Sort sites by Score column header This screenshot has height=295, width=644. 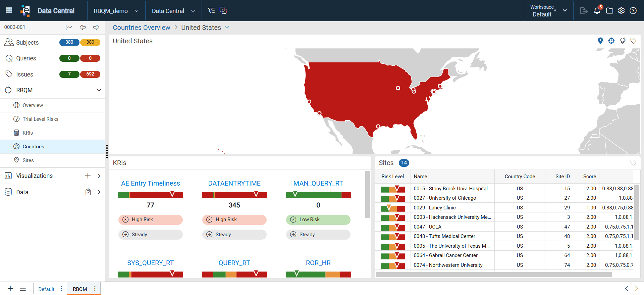coord(590,177)
